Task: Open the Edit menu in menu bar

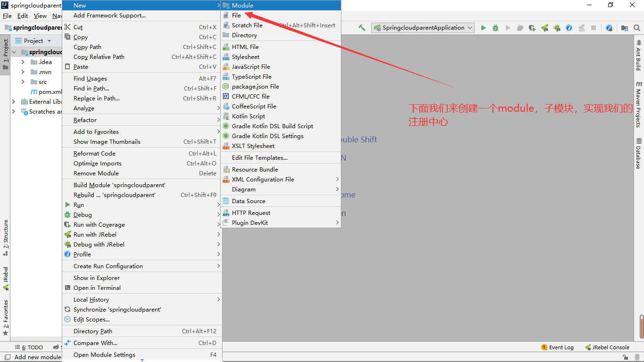Action: coord(22,16)
